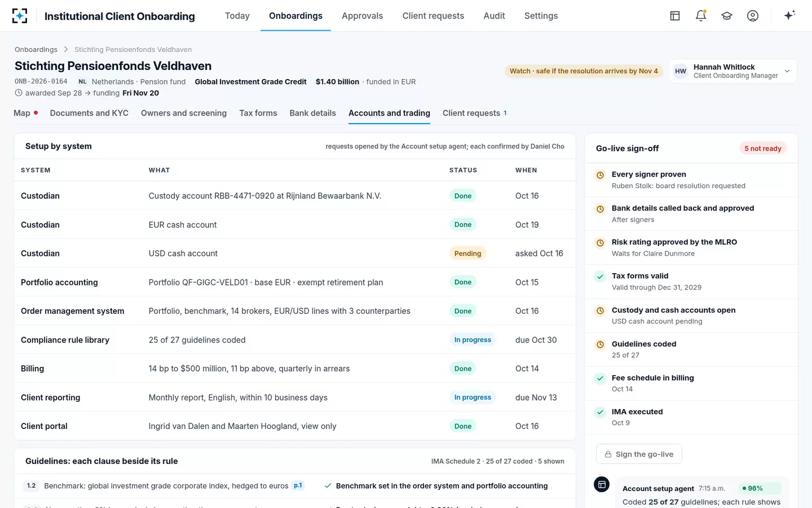Click the Watch safe if resolution arrives banner
The width and height of the screenshot is (812, 508).
click(x=584, y=71)
